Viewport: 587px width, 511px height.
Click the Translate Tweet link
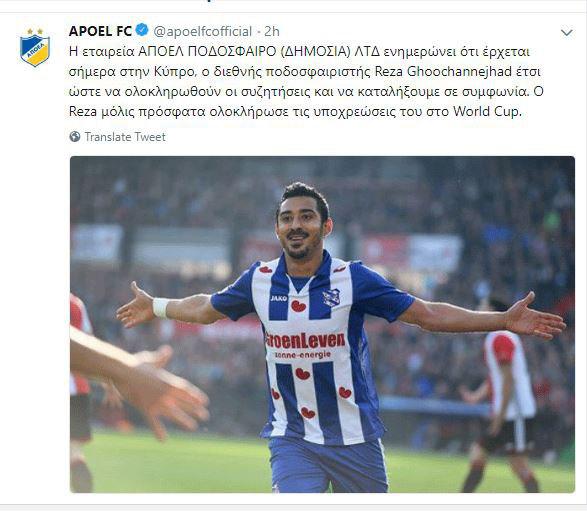[x=125, y=137]
